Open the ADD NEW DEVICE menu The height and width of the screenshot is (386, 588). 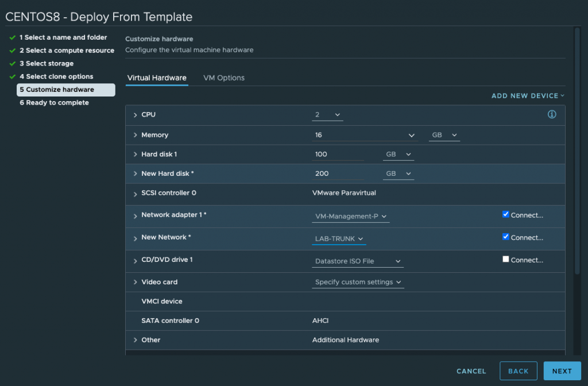pos(528,96)
